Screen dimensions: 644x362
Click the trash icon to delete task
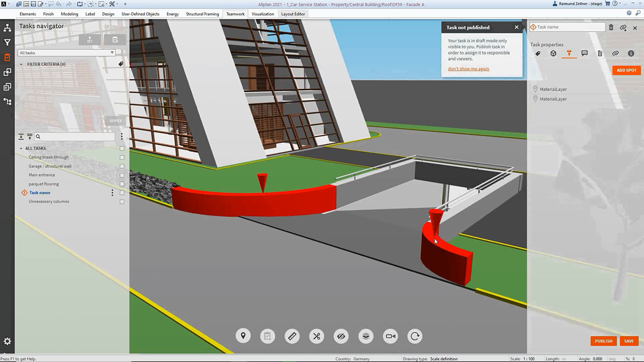pos(611,27)
